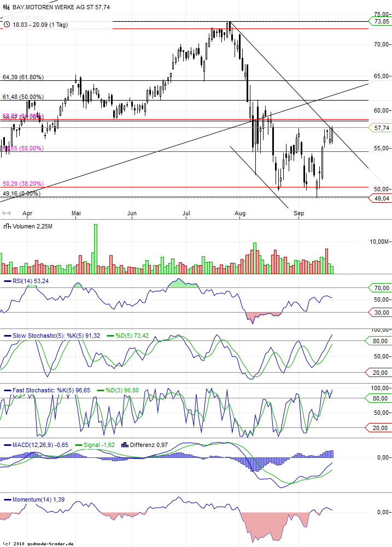Click the Signal -1,62 label
This screenshot has height=547, width=392.
point(100,445)
